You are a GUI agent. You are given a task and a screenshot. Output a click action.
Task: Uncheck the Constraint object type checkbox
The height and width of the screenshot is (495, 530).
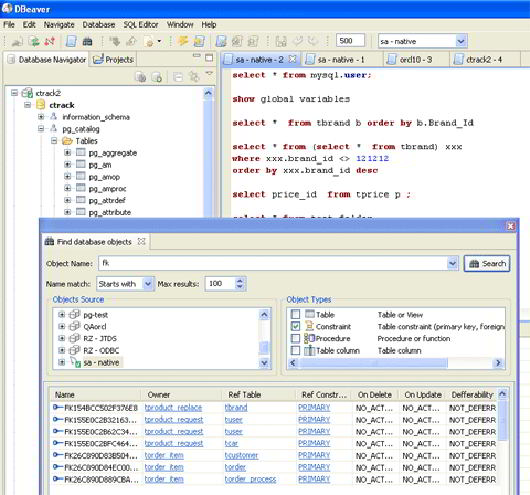295,326
